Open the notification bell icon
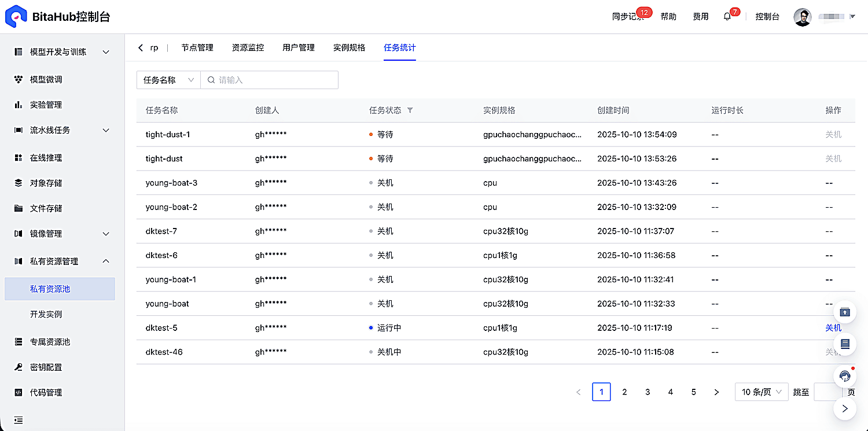Screen dimensions: 868x431 (727, 17)
